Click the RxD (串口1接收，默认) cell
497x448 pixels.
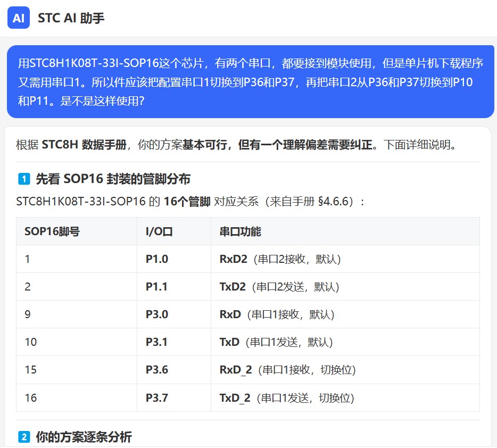click(x=345, y=314)
